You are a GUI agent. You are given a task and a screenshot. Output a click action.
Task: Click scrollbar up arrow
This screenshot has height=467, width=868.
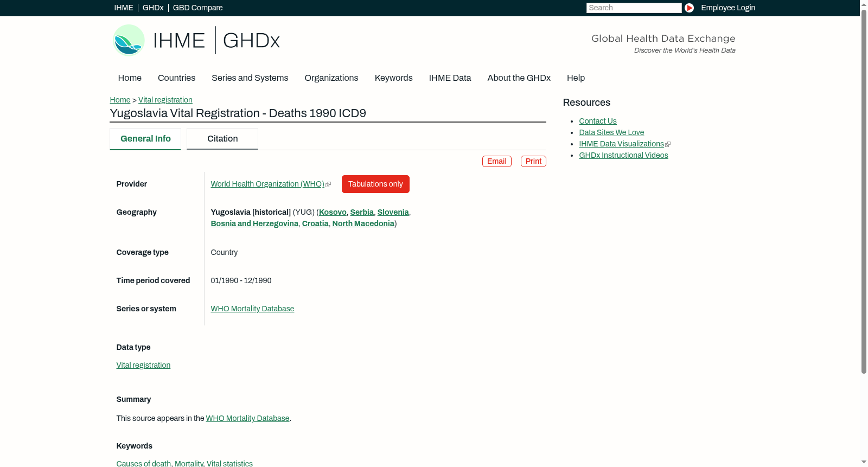[x=864, y=4]
